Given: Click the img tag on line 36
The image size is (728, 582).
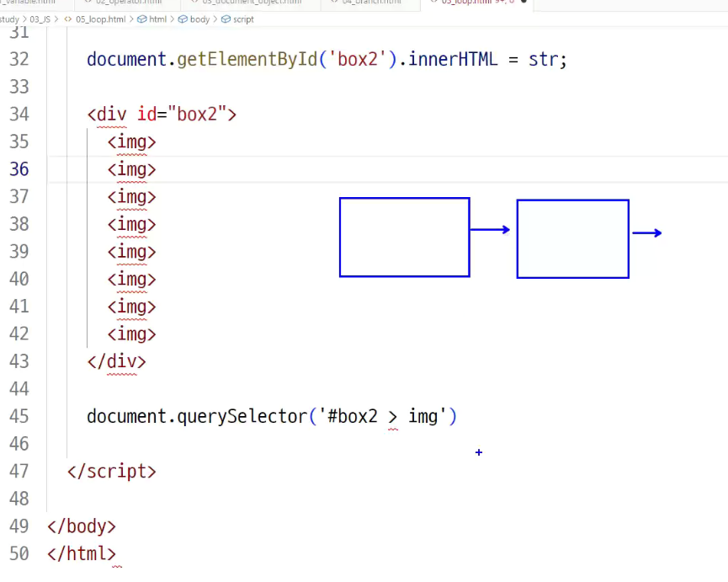Looking at the screenshot, I should coord(132,169).
